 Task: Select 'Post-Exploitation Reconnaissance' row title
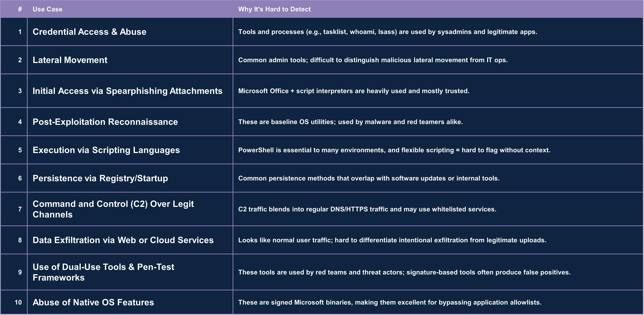coord(105,122)
